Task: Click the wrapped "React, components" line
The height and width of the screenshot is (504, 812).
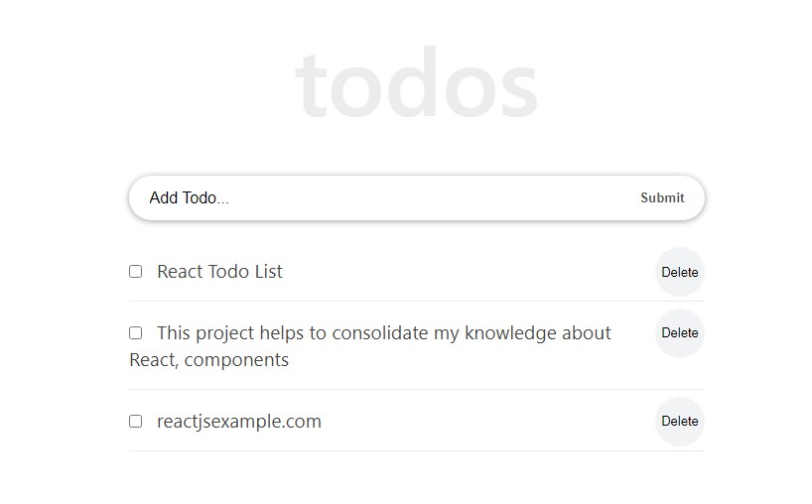Action: coord(208,360)
